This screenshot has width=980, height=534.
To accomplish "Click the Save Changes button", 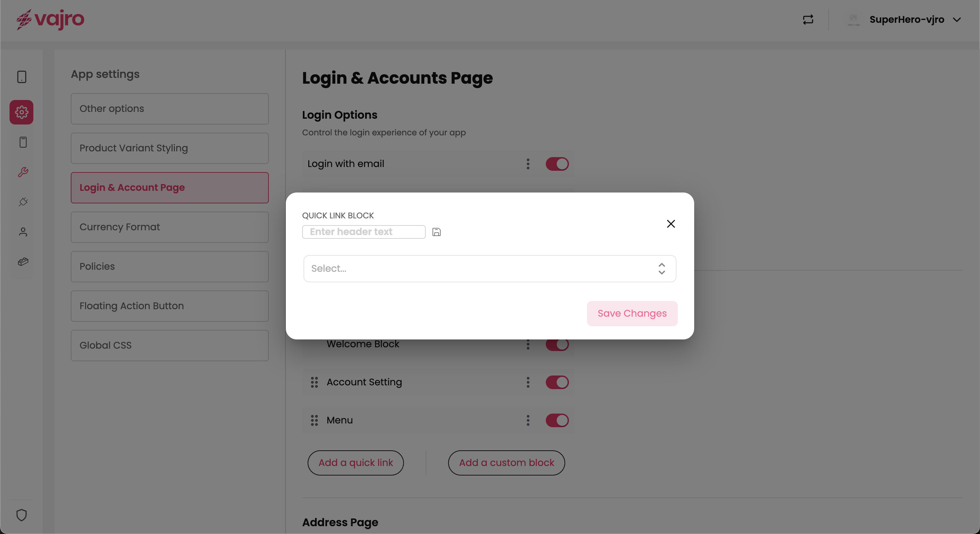I will click(x=632, y=313).
